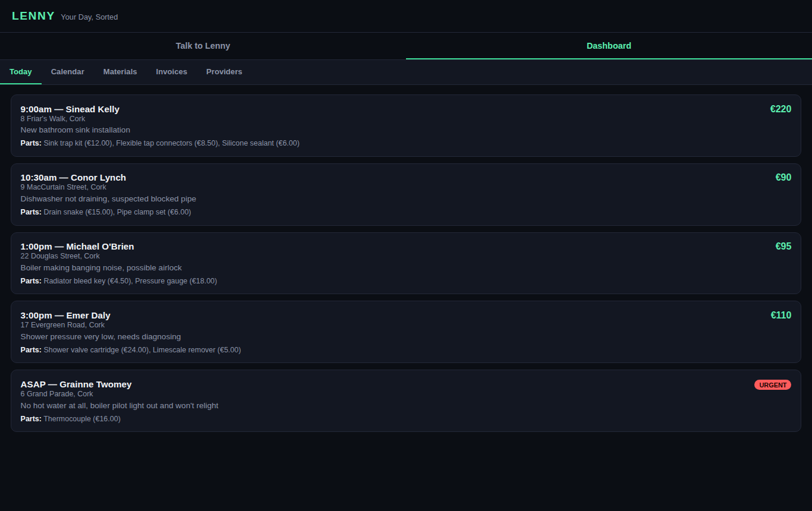Click the Thermocouple (€16.00) parts line
This screenshot has height=511, width=812.
70,419
